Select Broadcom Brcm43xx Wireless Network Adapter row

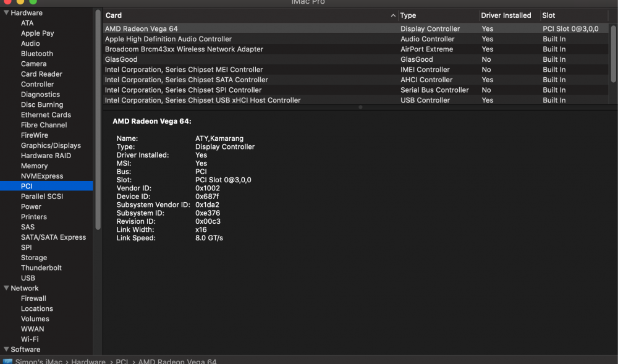[x=356, y=49]
